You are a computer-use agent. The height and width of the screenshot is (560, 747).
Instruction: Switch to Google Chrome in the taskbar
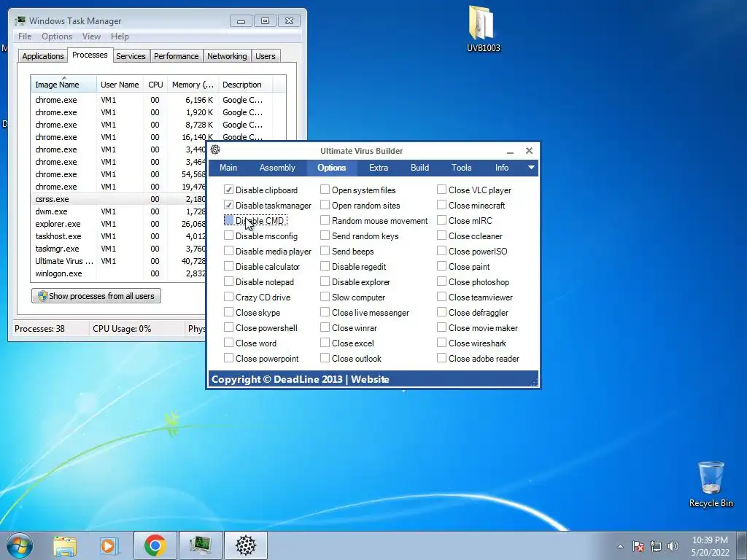tap(155, 545)
